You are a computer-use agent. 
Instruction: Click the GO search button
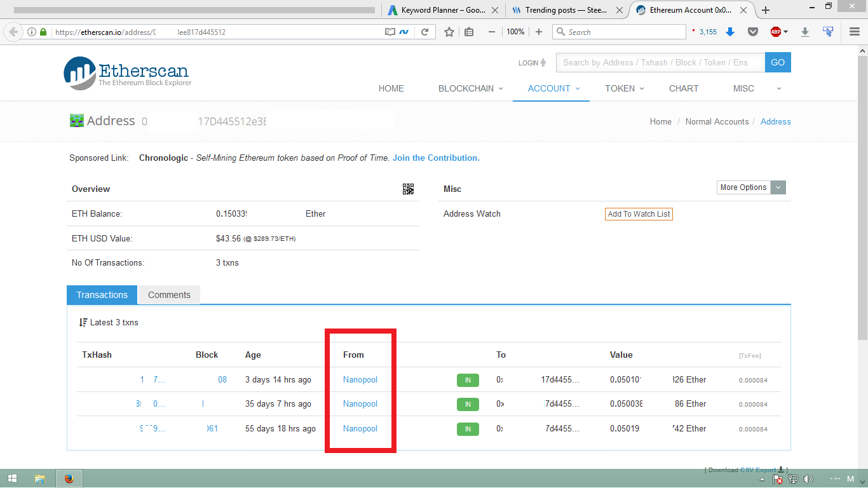778,62
